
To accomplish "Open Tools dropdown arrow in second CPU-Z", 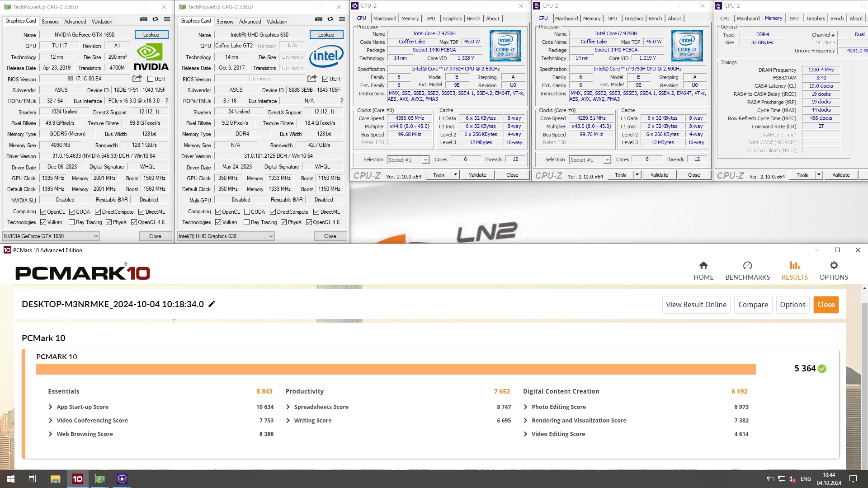I will point(637,175).
